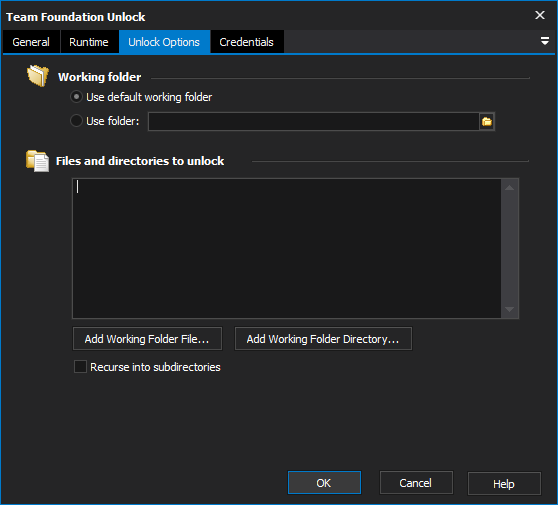Open the tab list dropdown arrow
Screen dimensions: 558x505
(x=544, y=41)
